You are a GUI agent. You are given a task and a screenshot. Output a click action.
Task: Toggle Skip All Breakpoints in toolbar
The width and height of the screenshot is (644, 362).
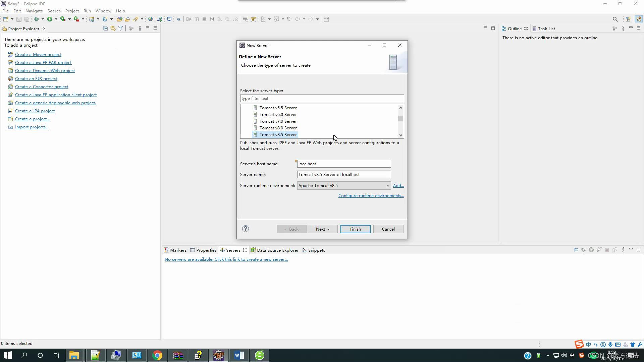coord(178,19)
